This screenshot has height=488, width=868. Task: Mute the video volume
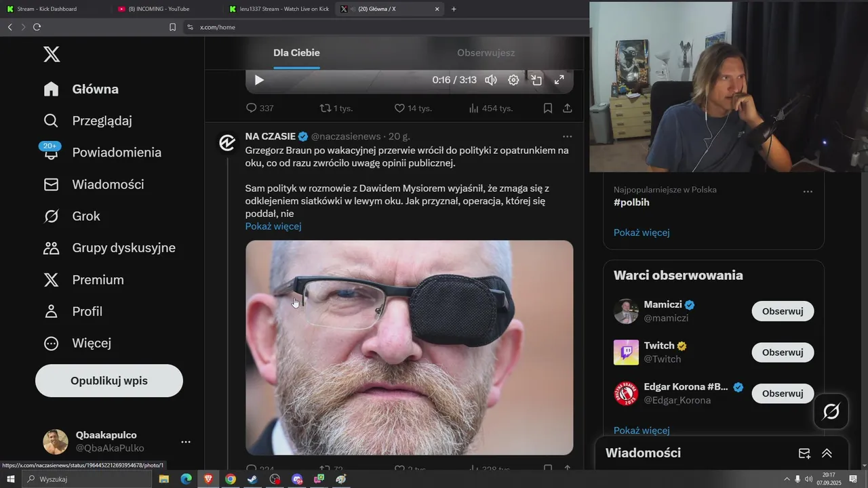pos(491,80)
